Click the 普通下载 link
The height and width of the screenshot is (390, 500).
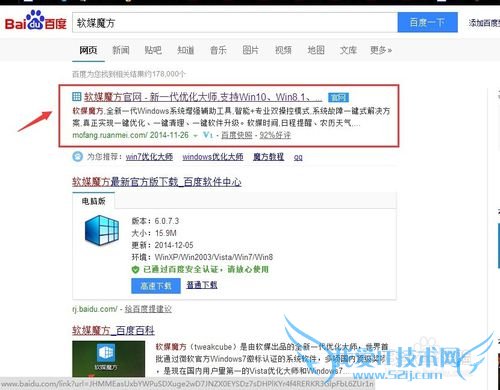pyautogui.click(x=202, y=285)
